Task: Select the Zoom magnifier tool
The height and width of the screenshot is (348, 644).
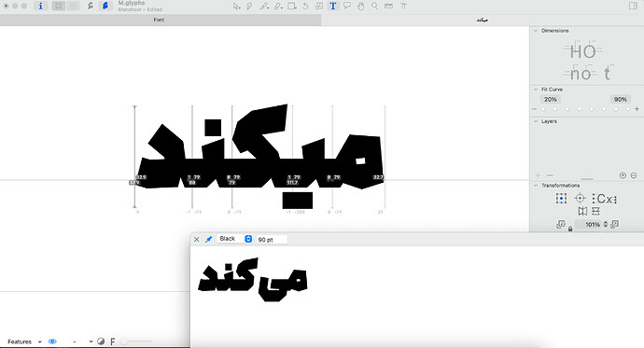Action: tap(375, 7)
